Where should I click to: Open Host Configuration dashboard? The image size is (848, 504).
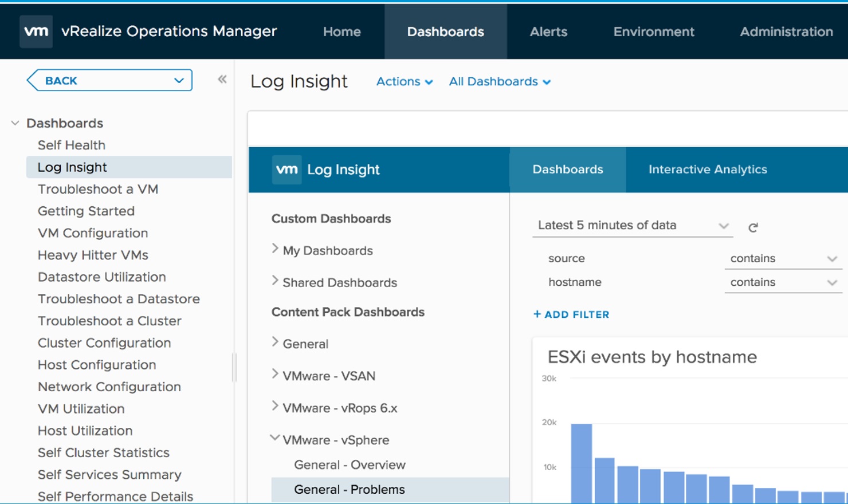pos(97,365)
